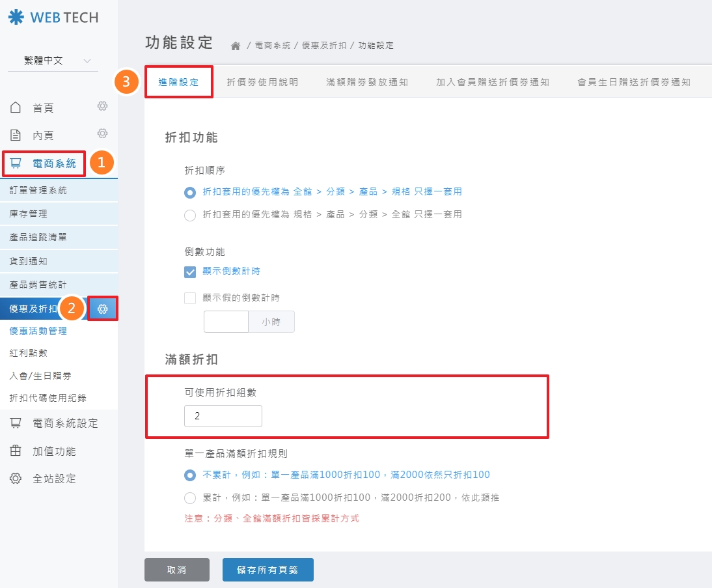Switch to the 折價券使用說明 tab
This screenshot has width=712, height=588.
click(x=262, y=82)
